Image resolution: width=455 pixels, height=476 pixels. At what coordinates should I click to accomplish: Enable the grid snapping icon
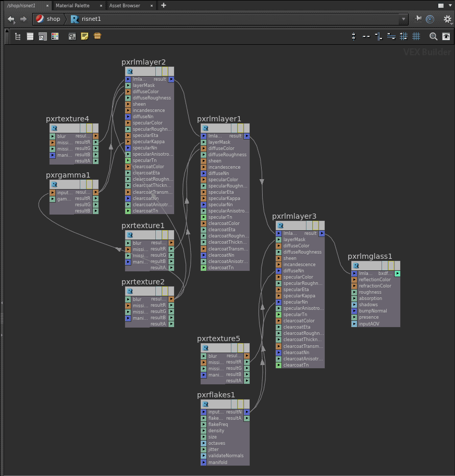[416, 36]
